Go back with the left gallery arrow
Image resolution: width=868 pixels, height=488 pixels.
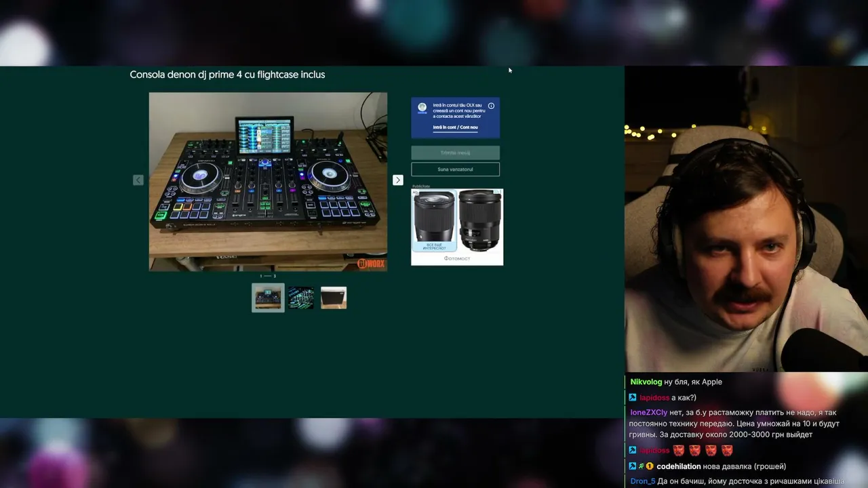point(138,180)
